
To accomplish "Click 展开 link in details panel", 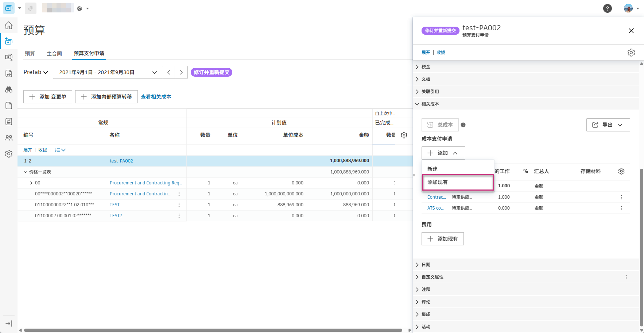I will (426, 53).
